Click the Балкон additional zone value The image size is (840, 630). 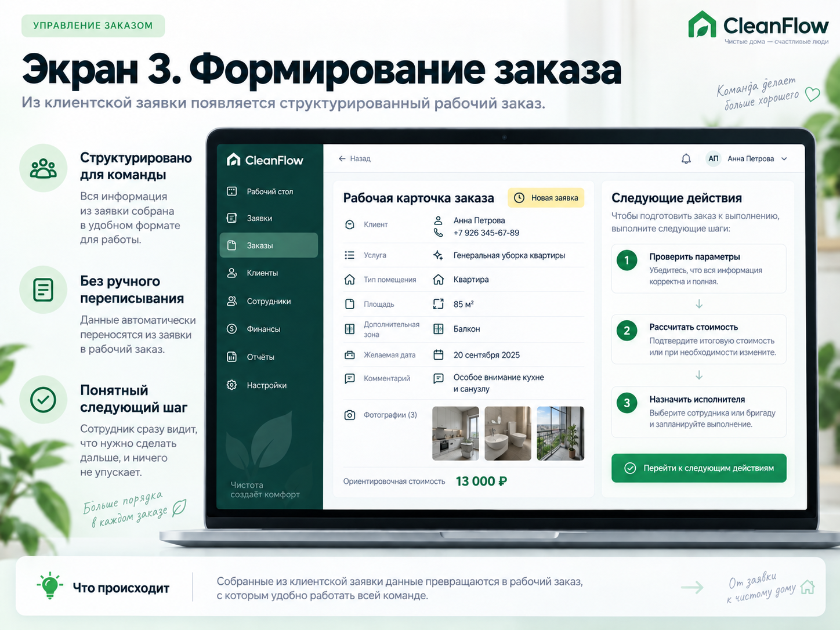(x=466, y=329)
